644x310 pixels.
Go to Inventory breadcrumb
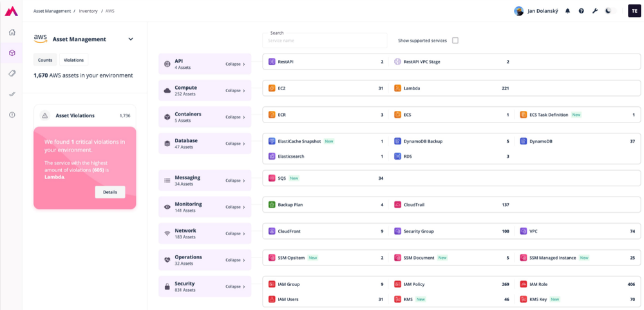click(x=88, y=11)
